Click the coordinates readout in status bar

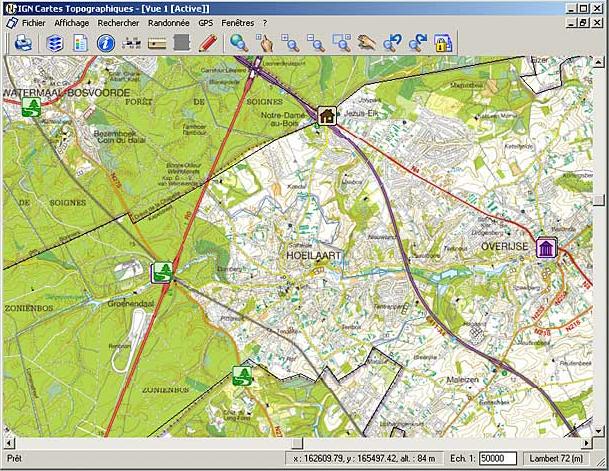click(x=364, y=459)
